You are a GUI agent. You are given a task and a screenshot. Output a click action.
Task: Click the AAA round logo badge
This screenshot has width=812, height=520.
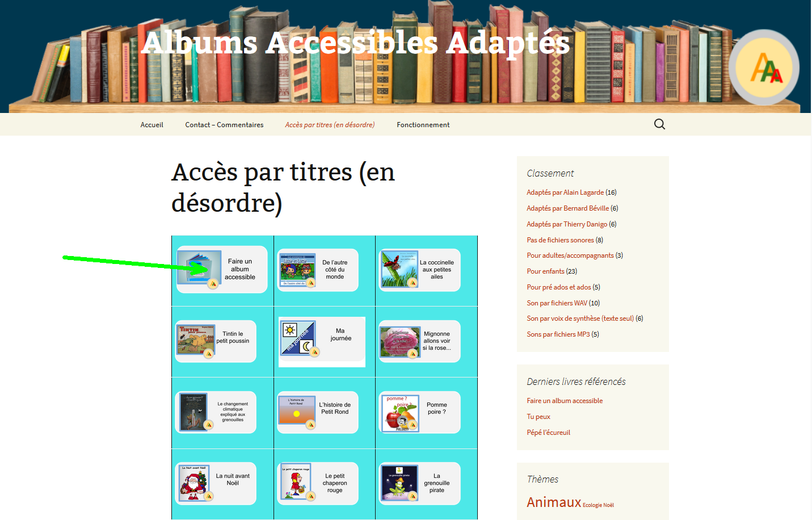point(764,68)
